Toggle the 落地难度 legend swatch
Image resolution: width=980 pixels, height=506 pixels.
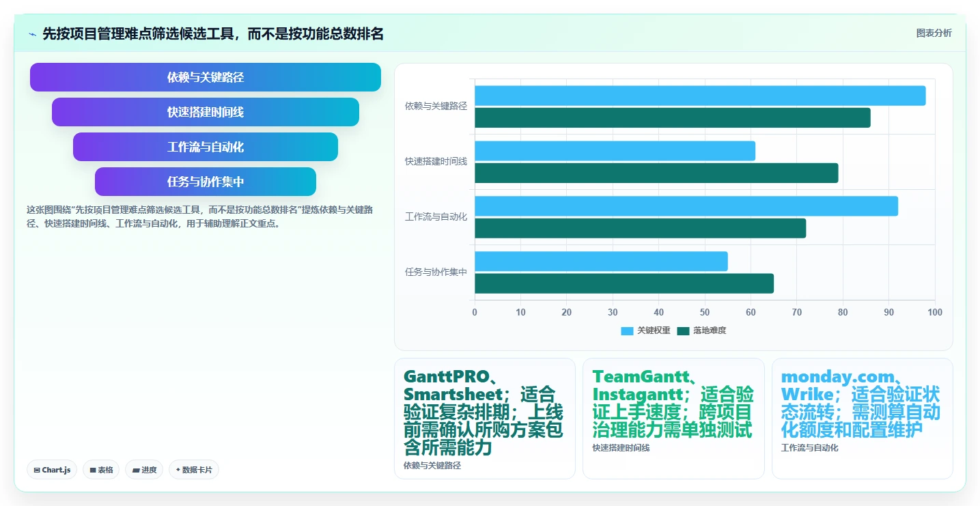[x=683, y=331]
